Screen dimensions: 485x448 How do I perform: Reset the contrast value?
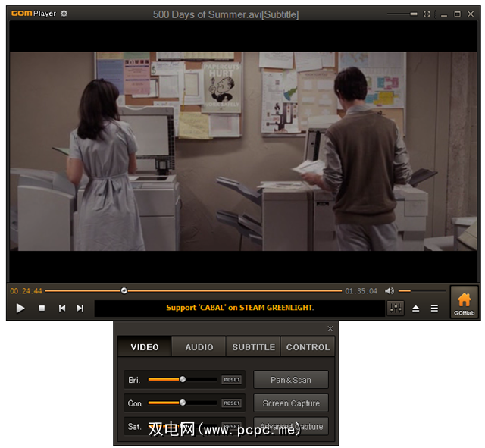pyautogui.click(x=232, y=403)
